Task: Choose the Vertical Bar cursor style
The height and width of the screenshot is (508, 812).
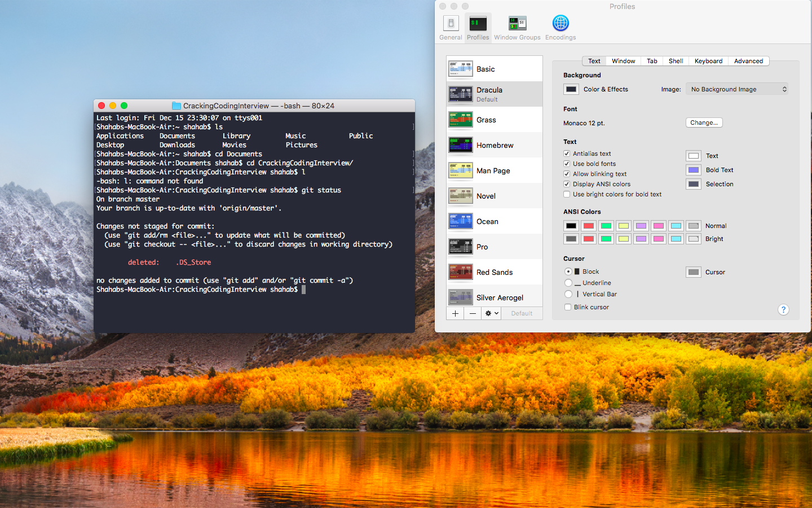Action: [568, 294]
